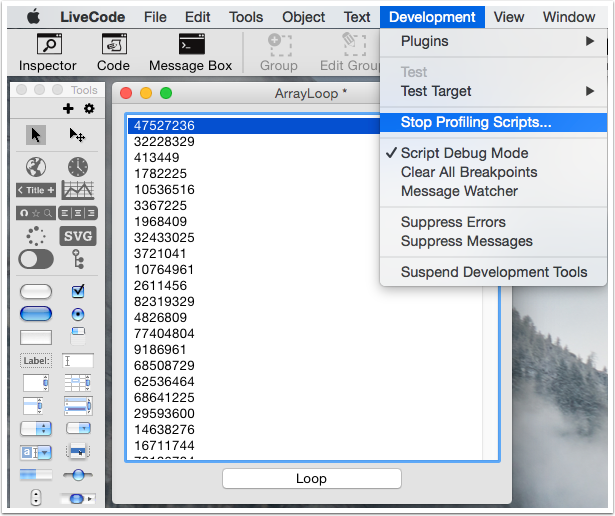Open the Inspector from the toolbar

[x=48, y=53]
